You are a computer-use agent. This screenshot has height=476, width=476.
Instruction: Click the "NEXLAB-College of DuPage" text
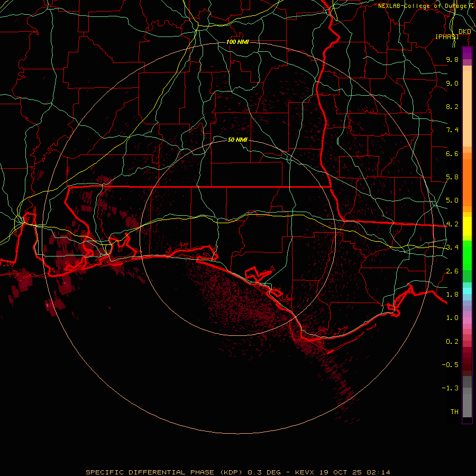coord(423,6)
